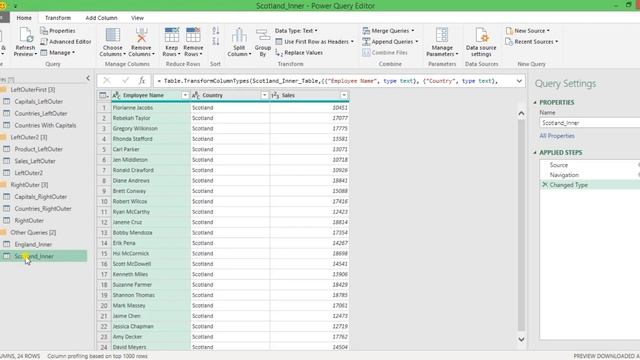Select the Countries_RightOuter query
The width and height of the screenshot is (640, 360).
[x=43, y=209]
